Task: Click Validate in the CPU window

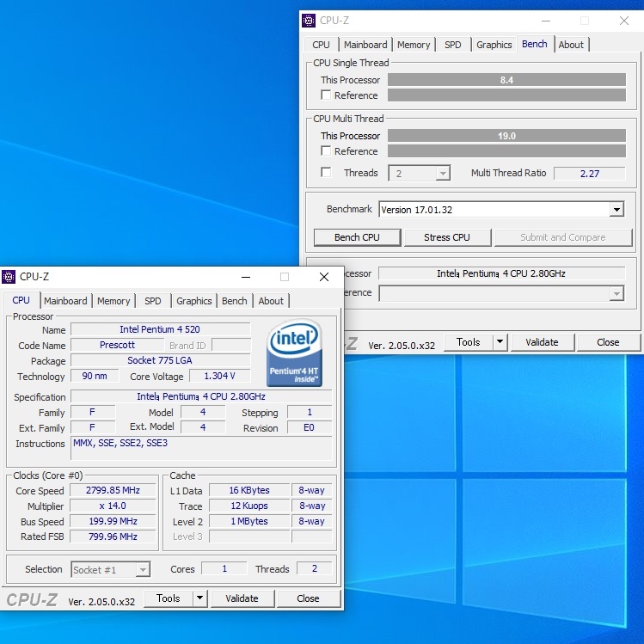Action: click(x=242, y=598)
